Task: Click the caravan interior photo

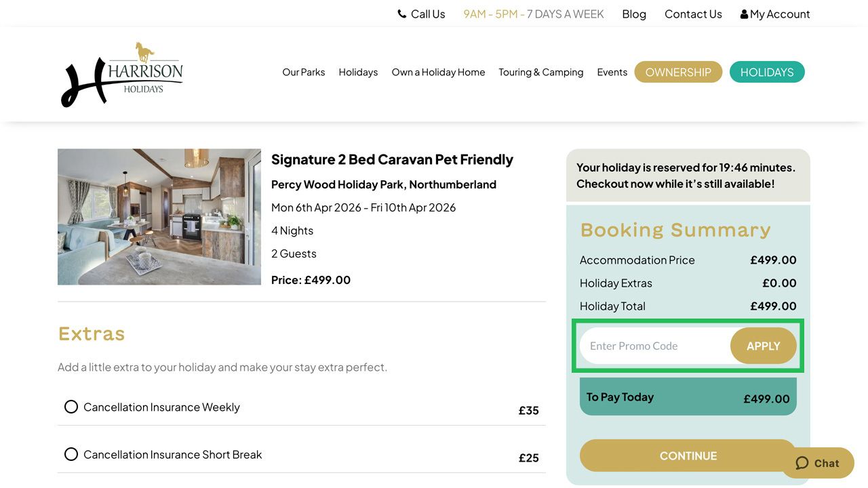Action: [x=159, y=216]
